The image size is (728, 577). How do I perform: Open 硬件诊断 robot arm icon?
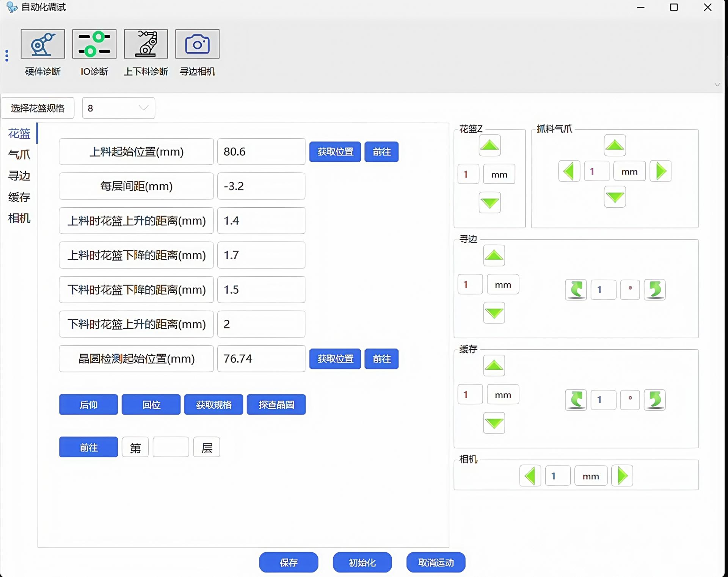(42, 44)
